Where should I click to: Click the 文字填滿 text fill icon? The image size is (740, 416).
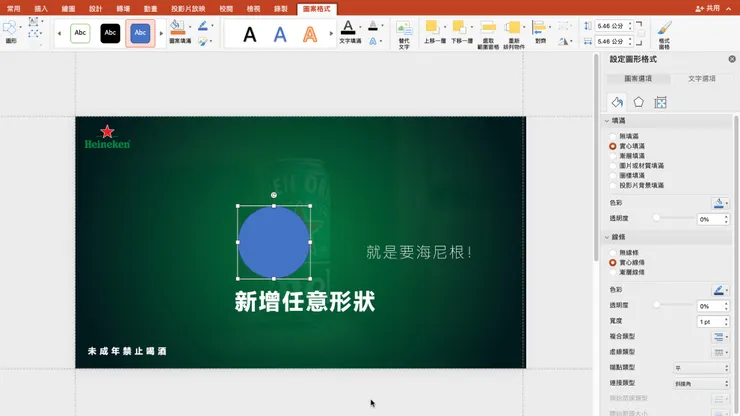pos(348,27)
